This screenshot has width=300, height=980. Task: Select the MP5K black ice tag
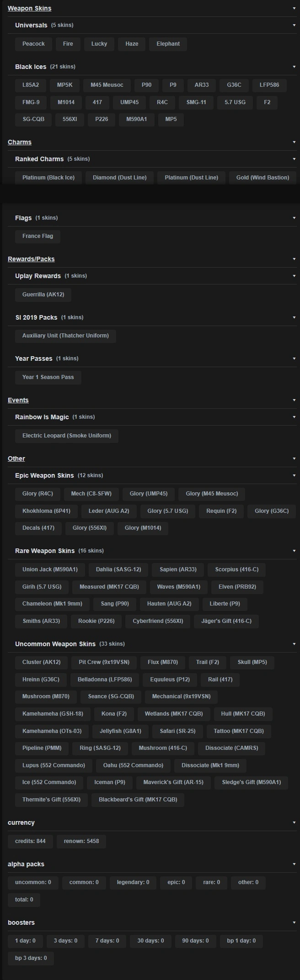[64, 85]
